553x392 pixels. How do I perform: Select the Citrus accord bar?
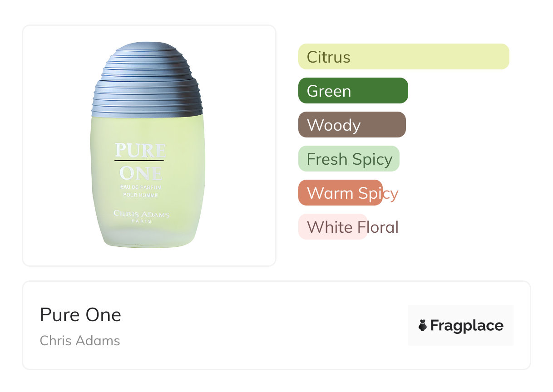point(404,57)
